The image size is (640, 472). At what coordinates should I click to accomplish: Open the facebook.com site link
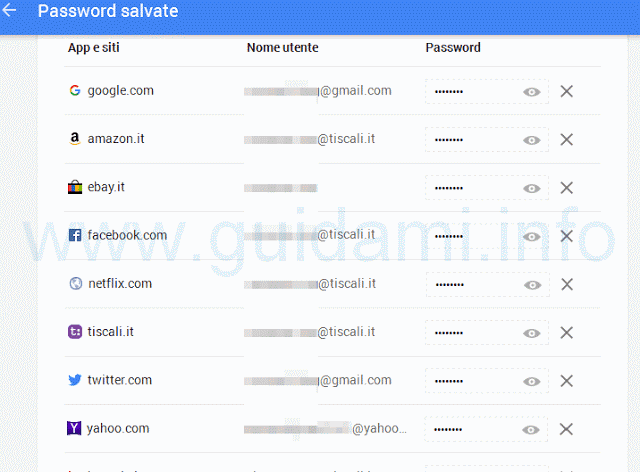click(x=127, y=235)
